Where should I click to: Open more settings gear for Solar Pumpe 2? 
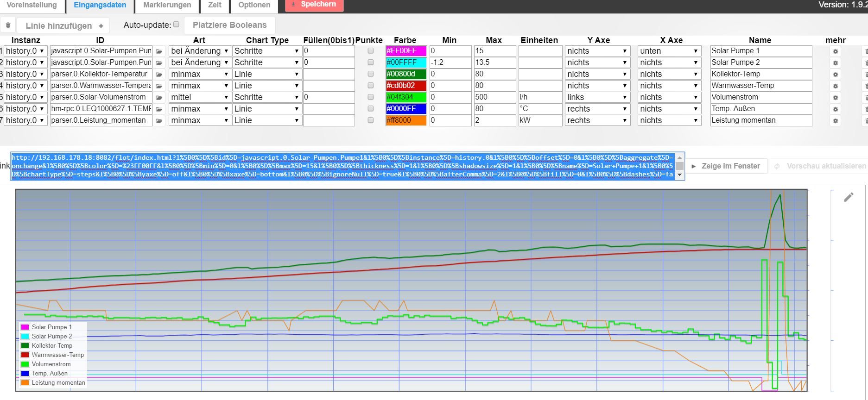[835, 63]
